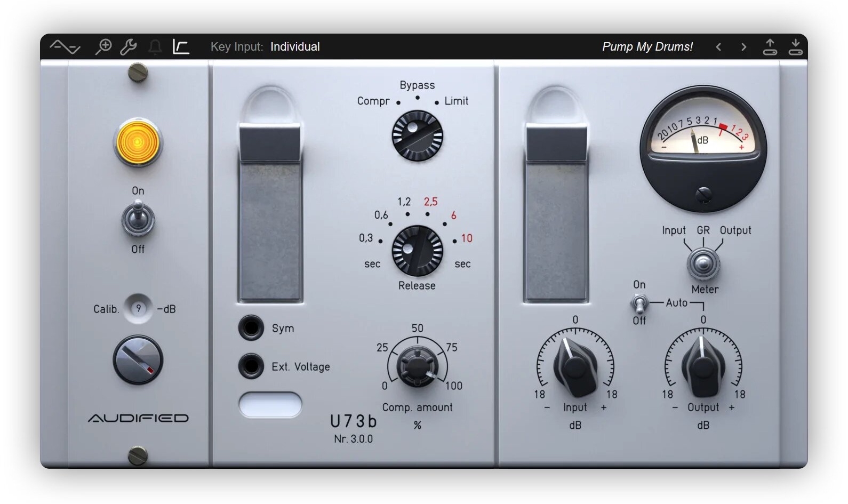Click the preset upload icon
The width and height of the screenshot is (848, 504).
click(x=770, y=46)
